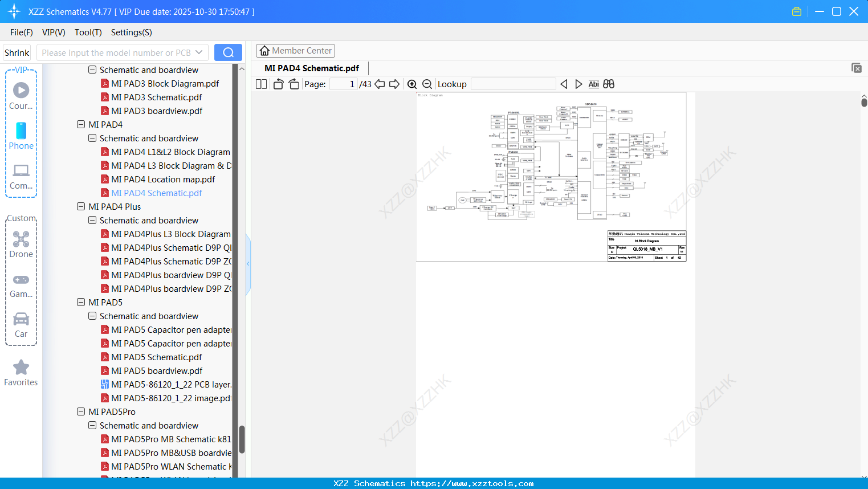868x489 pixels.
Task: Click the next page arrow
Action: (x=394, y=84)
